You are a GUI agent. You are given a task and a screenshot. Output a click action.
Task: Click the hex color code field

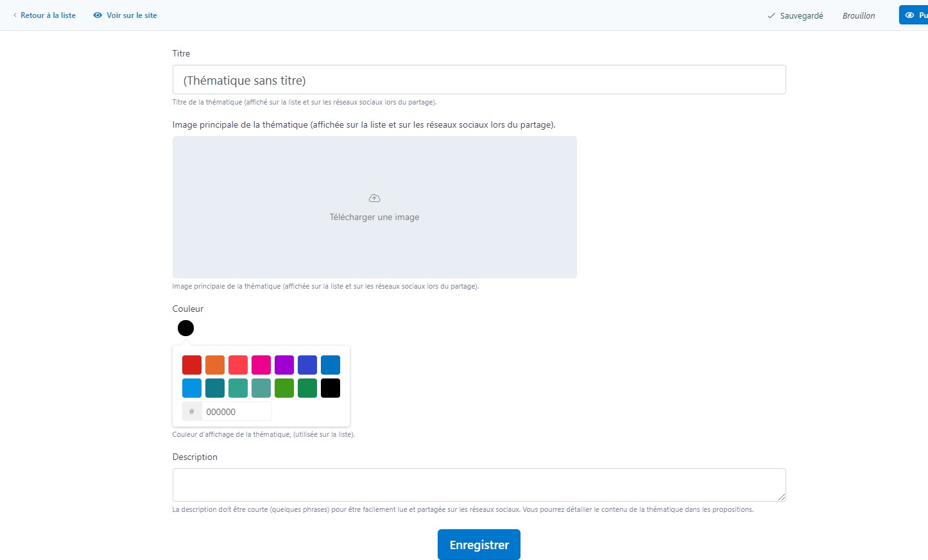[x=236, y=412]
